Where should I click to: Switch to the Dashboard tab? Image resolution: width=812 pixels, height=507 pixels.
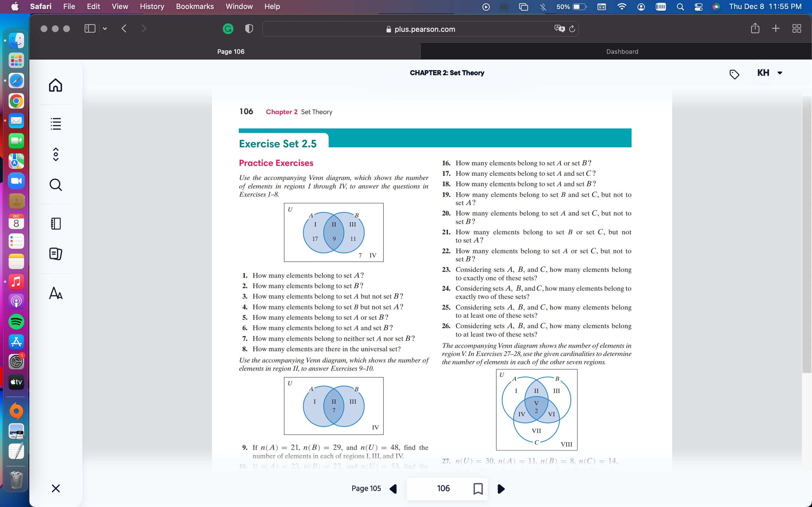coord(622,51)
